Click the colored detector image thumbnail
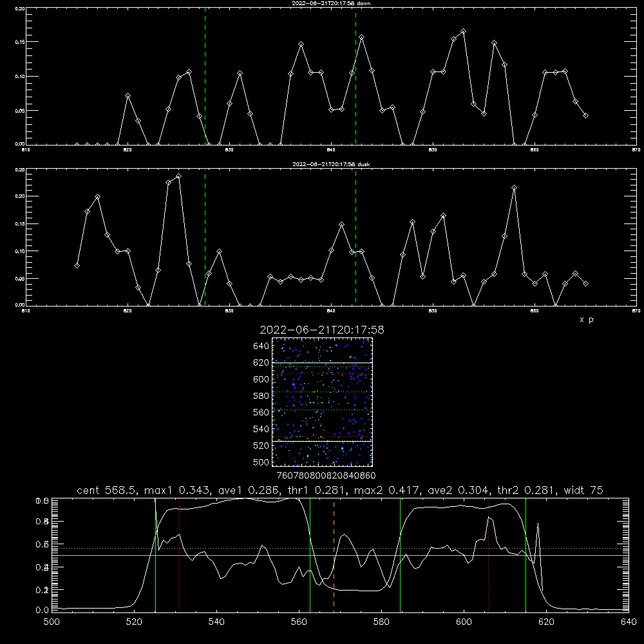644x644 pixels. [322, 402]
